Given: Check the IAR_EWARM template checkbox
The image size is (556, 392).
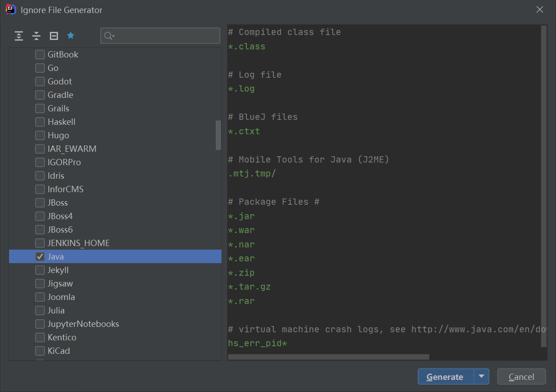Looking at the screenshot, I should (x=40, y=149).
